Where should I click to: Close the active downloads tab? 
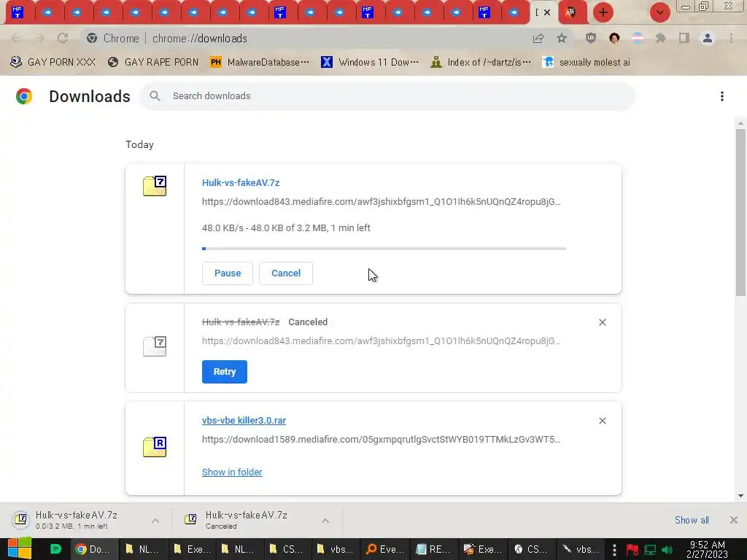(x=547, y=12)
